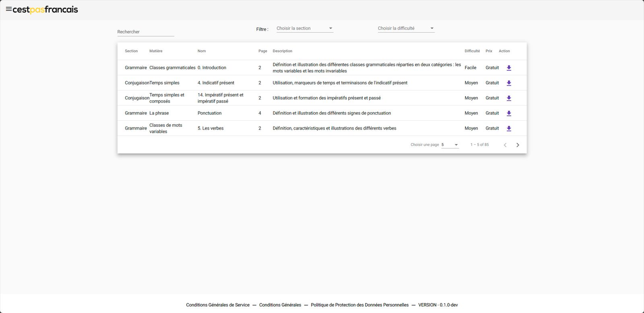This screenshot has height=313, width=644.
Task: Download the Indicatif présent file
Action: click(x=509, y=83)
